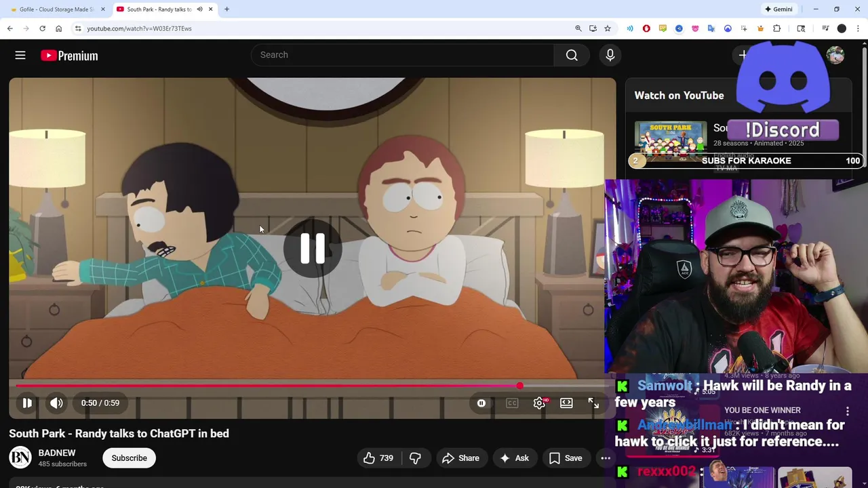Go to YouTube Premium home logo
868x488 pixels.
point(69,56)
